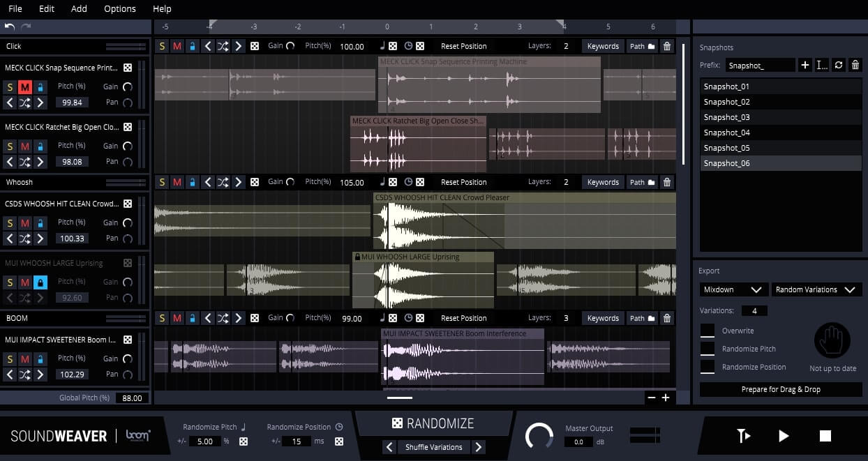Screen dimensions: 868x461
Task: Click the add snapshot plus icon
Action: pyautogui.click(x=805, y=64)
